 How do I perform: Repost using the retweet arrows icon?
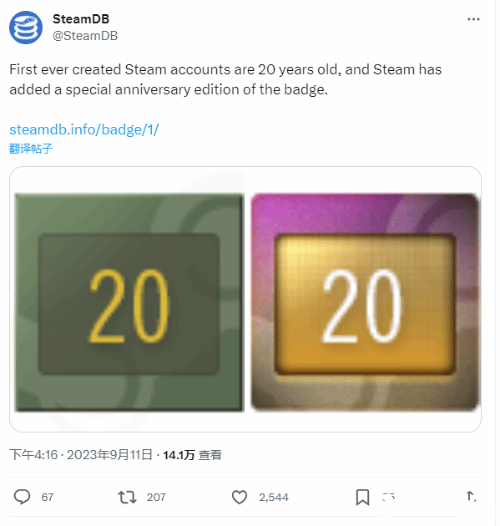[x=127, y=497]
